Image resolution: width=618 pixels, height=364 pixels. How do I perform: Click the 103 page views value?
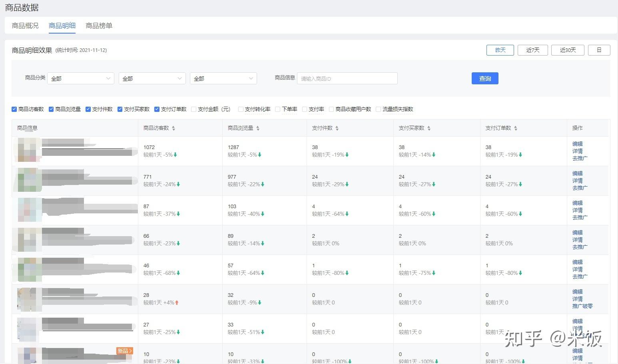(x=232, y=207)
